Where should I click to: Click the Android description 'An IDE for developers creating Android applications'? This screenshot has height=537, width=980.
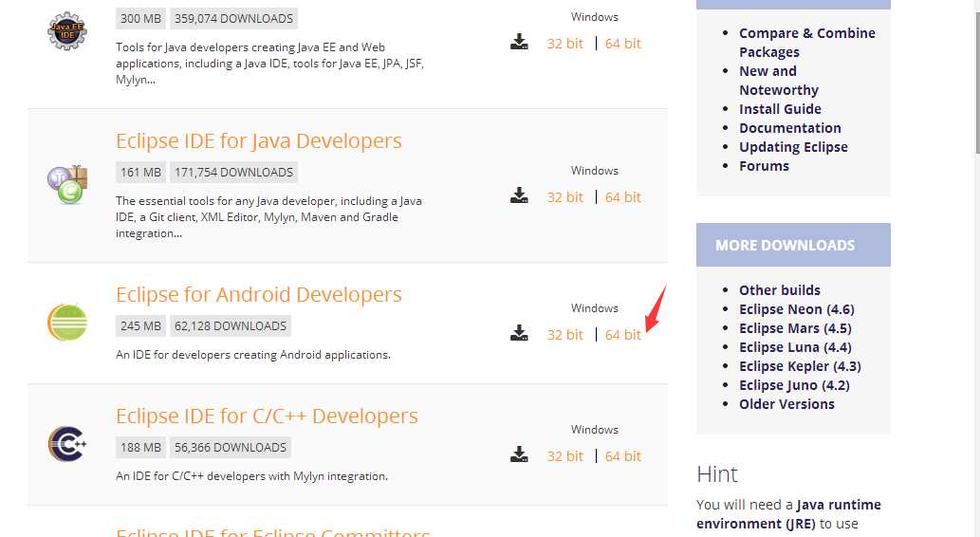point(253,355)
